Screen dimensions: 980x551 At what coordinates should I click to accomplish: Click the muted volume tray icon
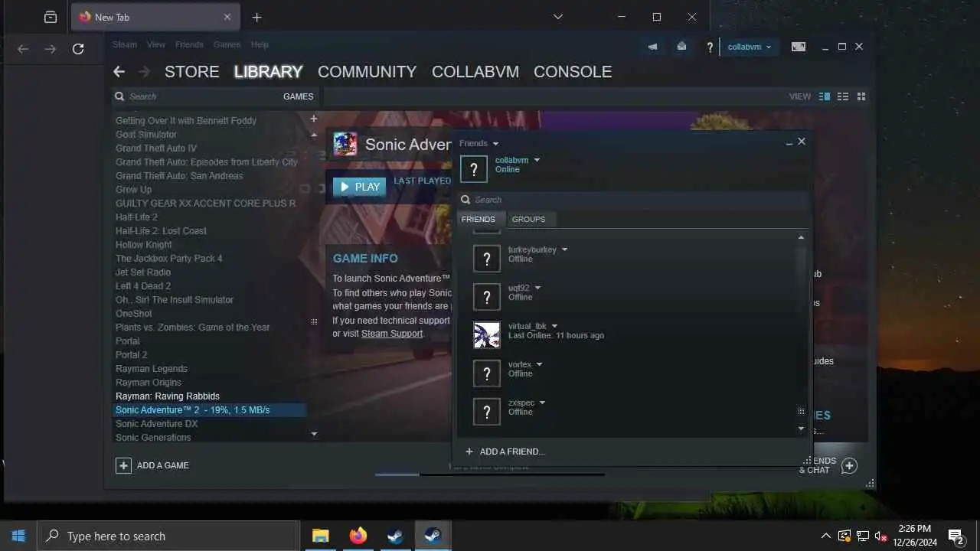click(x=881, y=536)
